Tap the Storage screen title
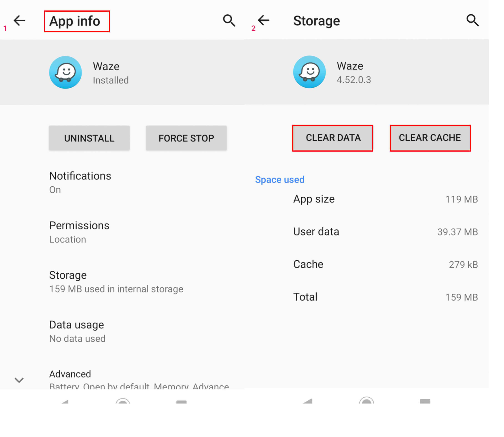The height and width of the screenshot is (437, 504). (x=316, y=21)
